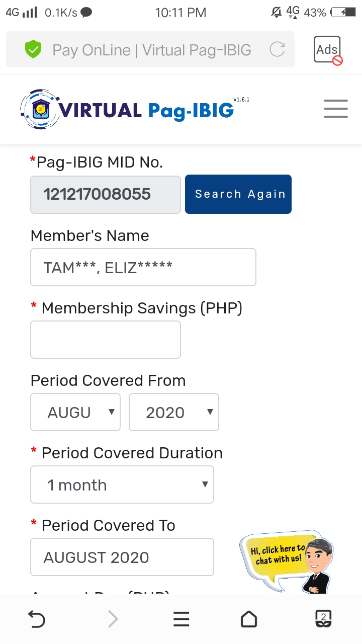362x644 pixels.
Task: Click the Membership Savings input field
Action: point(106,340)
